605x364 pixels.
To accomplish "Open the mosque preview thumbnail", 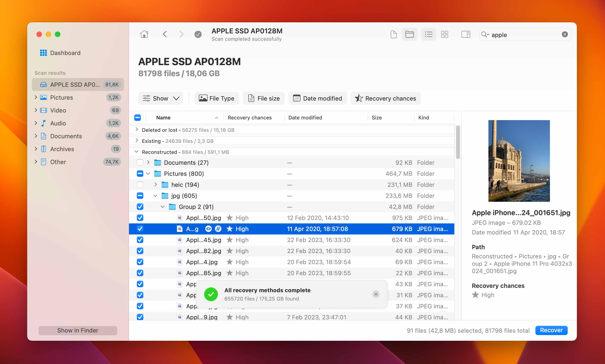I will (x=519, y=161).
